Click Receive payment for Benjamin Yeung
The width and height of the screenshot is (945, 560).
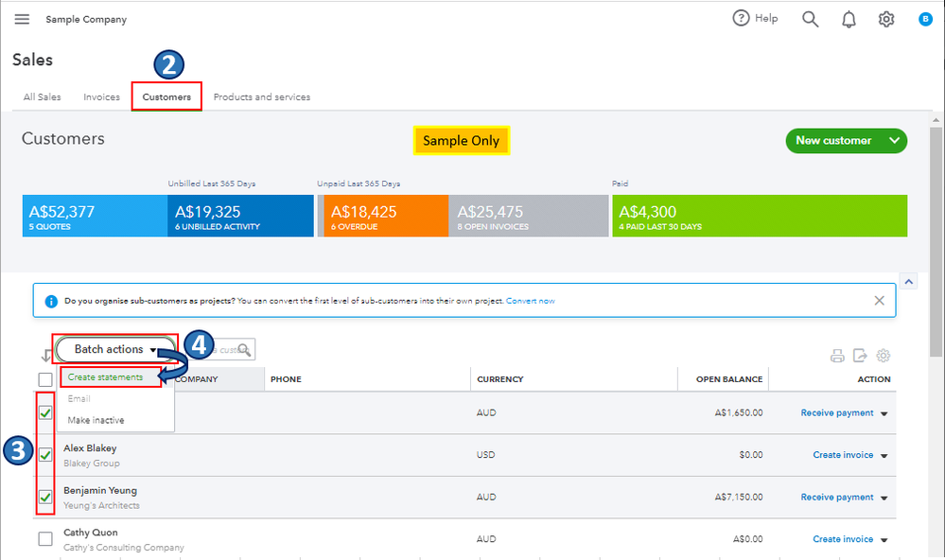pos(836,498)
